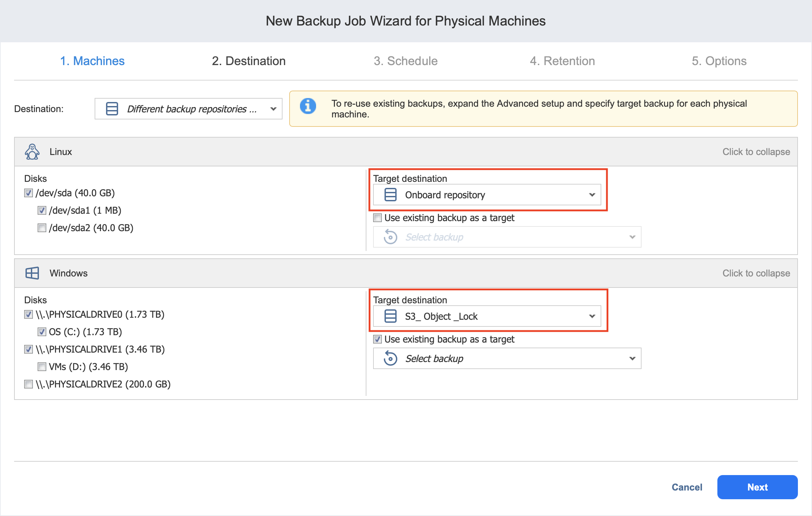The width and height of the screenshot is (812, 516).
Task: Switch to the 3. Schedule step
Action: click(405, 61)
